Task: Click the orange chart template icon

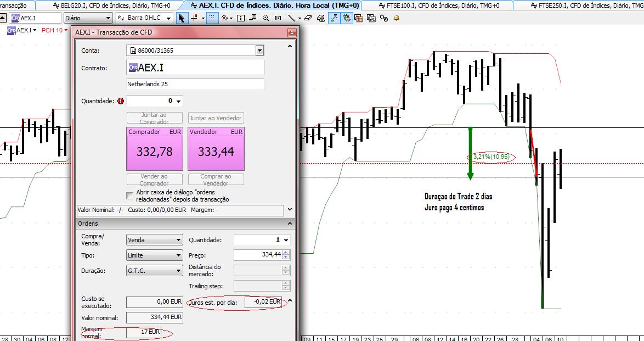Action: [x=359, y=18]
